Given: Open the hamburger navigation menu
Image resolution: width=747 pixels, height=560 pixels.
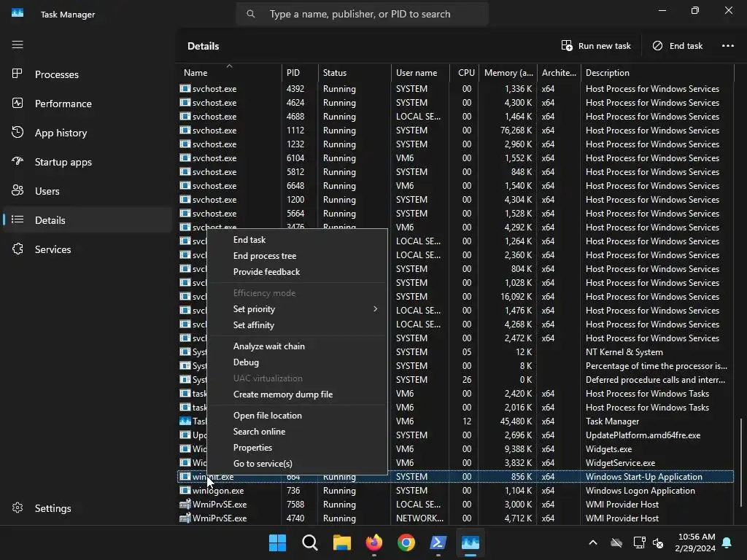Looking at the screenshot, I should pyautogui.click(x=18, y=44).
